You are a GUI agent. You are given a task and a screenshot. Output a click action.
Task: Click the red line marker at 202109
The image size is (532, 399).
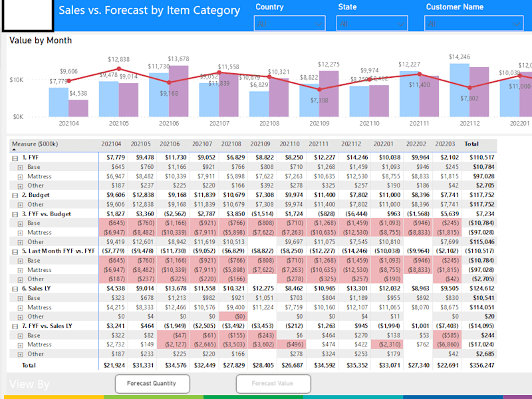(319, 90)
